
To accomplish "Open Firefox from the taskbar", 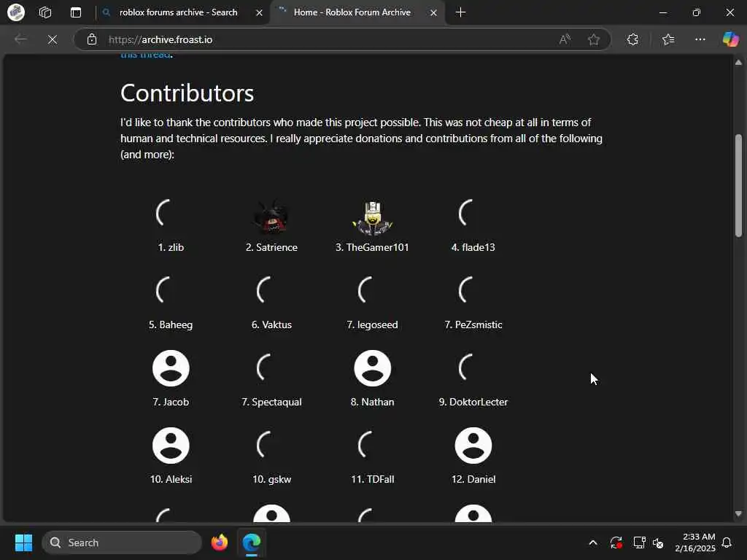I will (x=220, y=542).
